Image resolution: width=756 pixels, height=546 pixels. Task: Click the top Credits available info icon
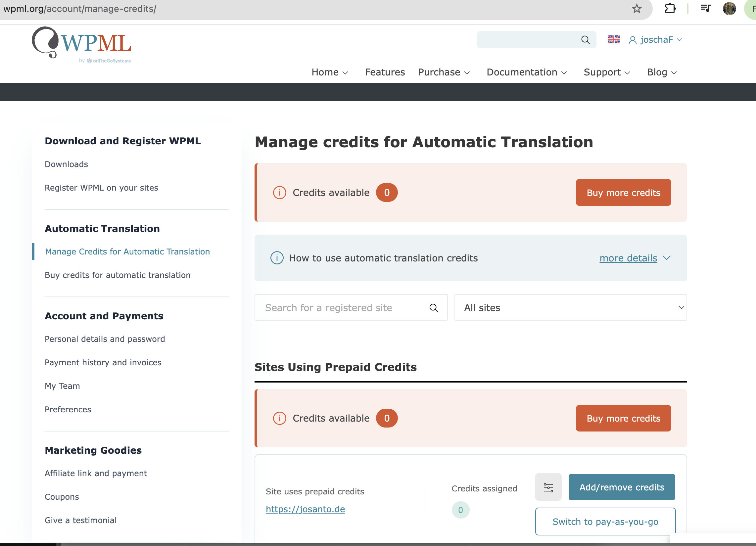(279, 193)
